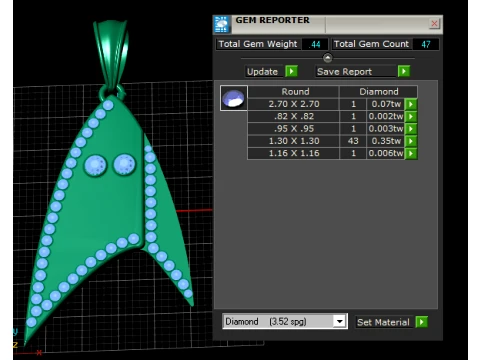Screen dimensions: 480x360
Task: Click the Gem Reporter title bar icon
Action: click(x=222, y=24)
